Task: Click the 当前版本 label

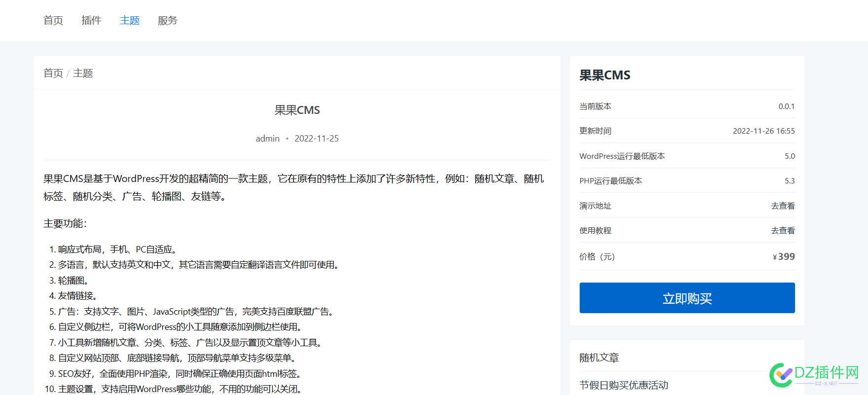Action: coord(595,106)
